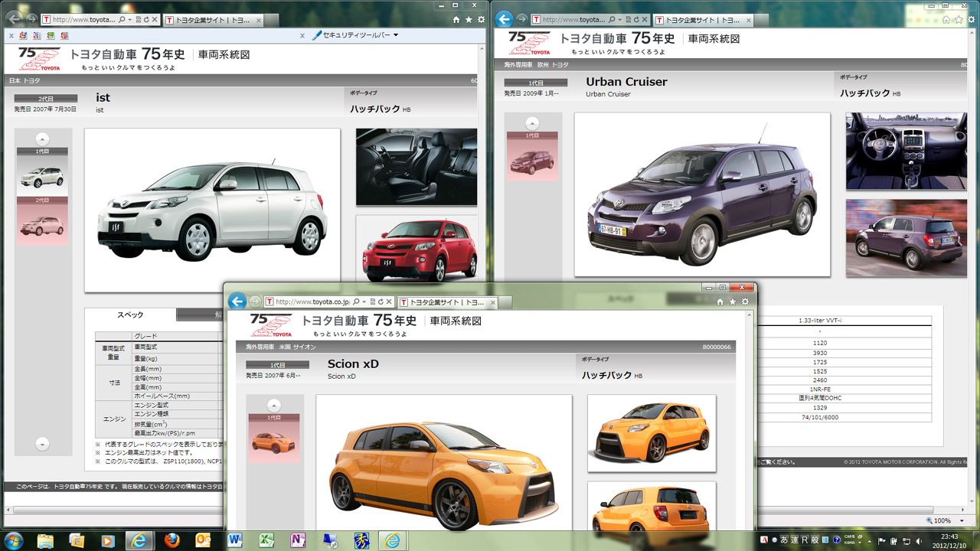Go back in the Scion xD window

(237, 302)
